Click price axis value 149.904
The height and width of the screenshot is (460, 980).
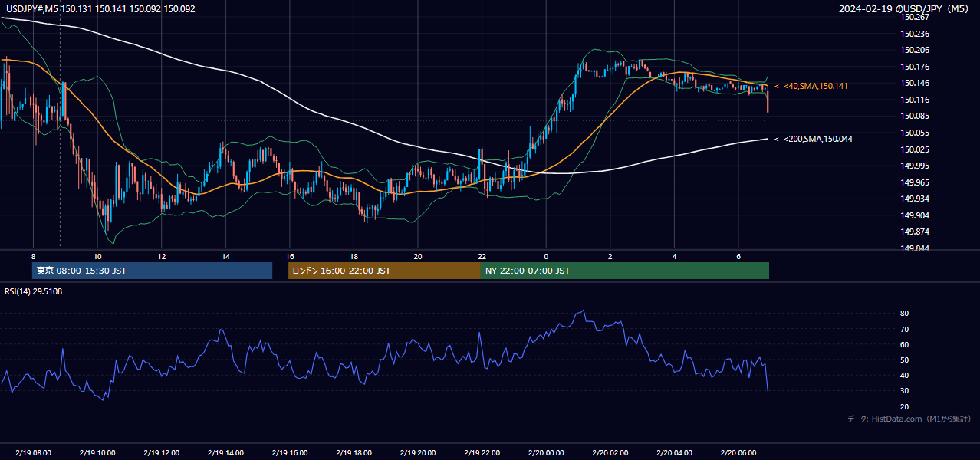point(914,215)
